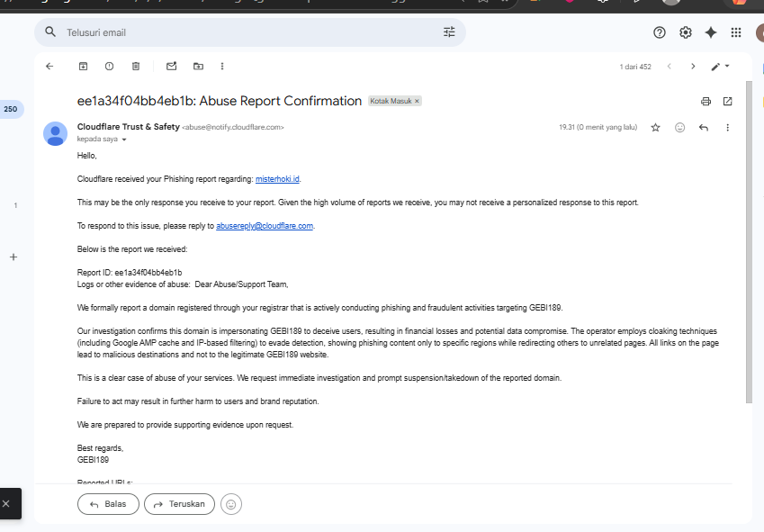Add emoji reaction in message header

pos(679,128)
